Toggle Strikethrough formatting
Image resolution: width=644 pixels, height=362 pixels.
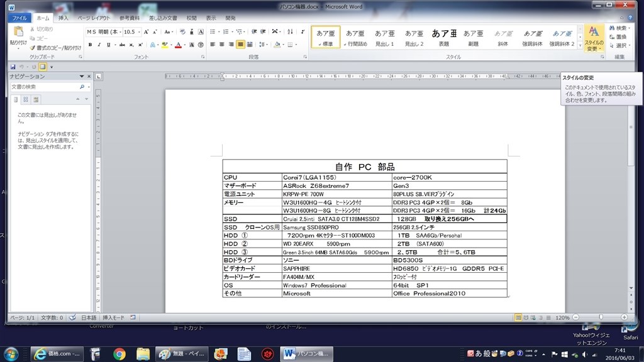click(x=122, y=45)
